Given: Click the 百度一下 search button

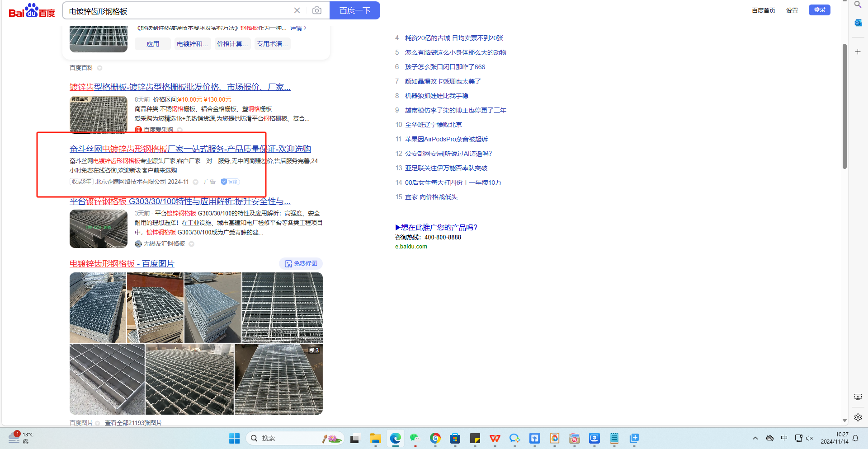Looking at the screenshot, I should (x=355, y=10).
